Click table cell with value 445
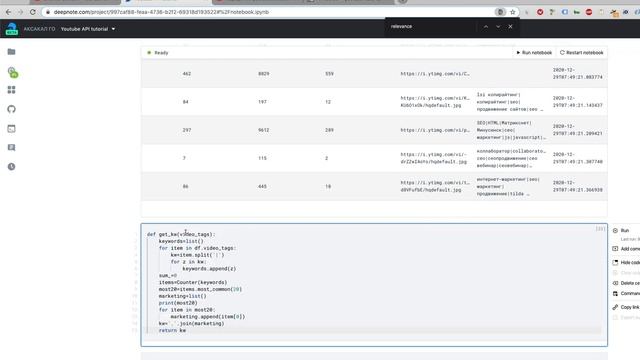The image size is (640, 360). pyautogui.click(x=262, y=187)
